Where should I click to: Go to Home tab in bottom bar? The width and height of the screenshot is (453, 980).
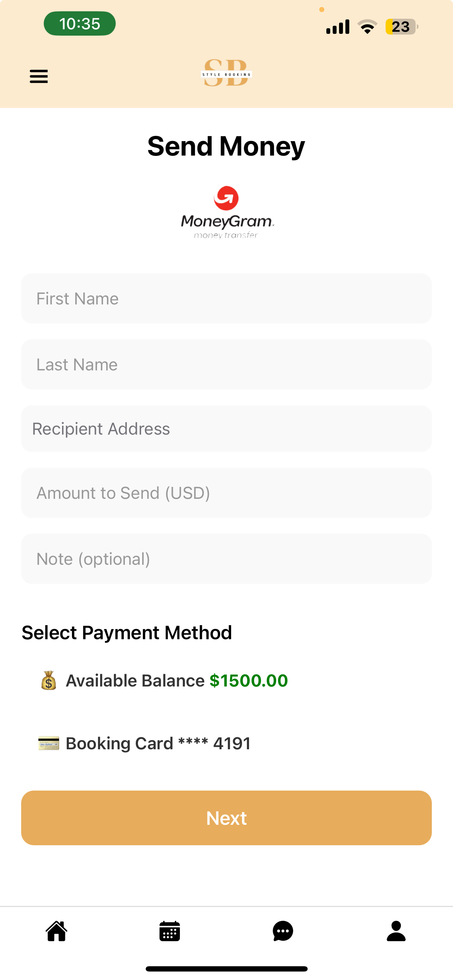[x=57, y=931]
